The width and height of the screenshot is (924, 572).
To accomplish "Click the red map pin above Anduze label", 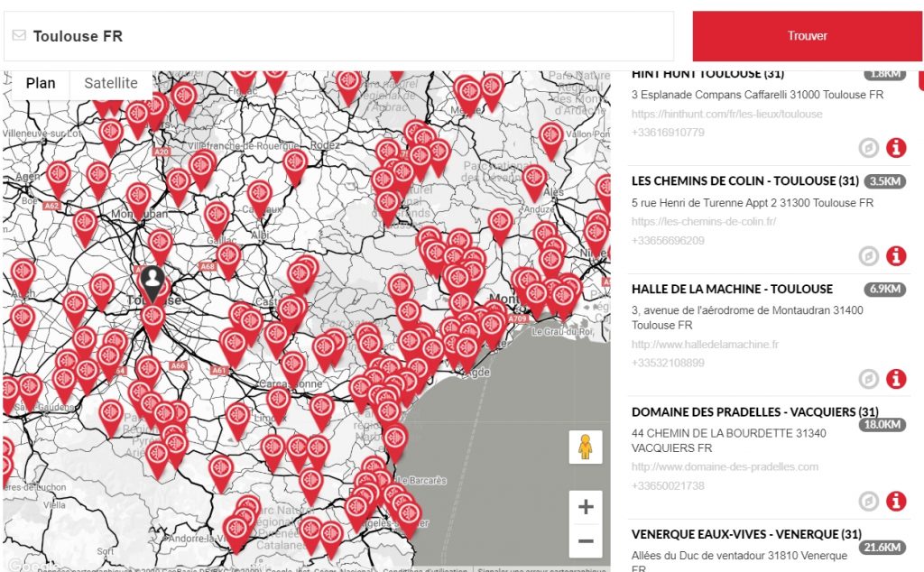I will point(534,182).
